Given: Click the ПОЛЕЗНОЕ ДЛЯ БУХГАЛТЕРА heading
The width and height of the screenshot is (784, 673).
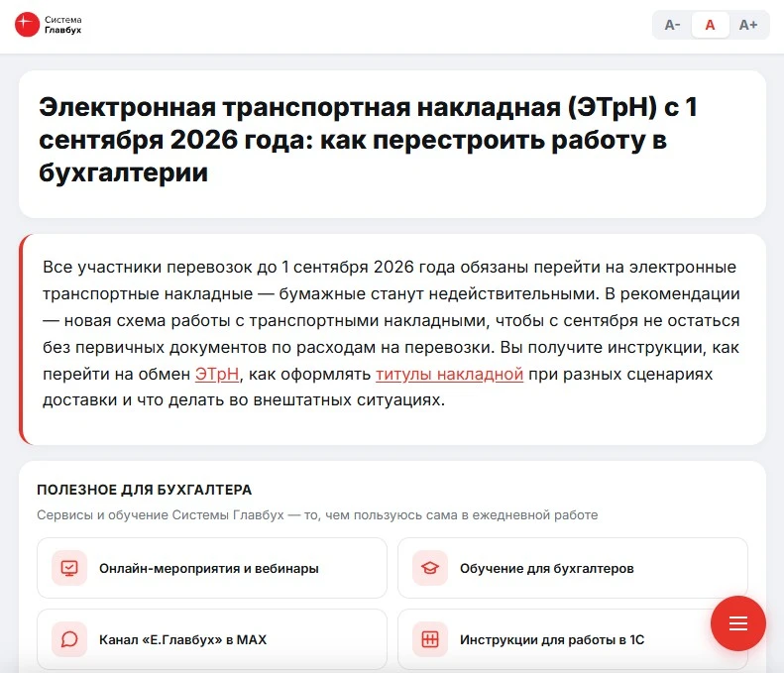Looking at the screenshot, I should (145, 490).
